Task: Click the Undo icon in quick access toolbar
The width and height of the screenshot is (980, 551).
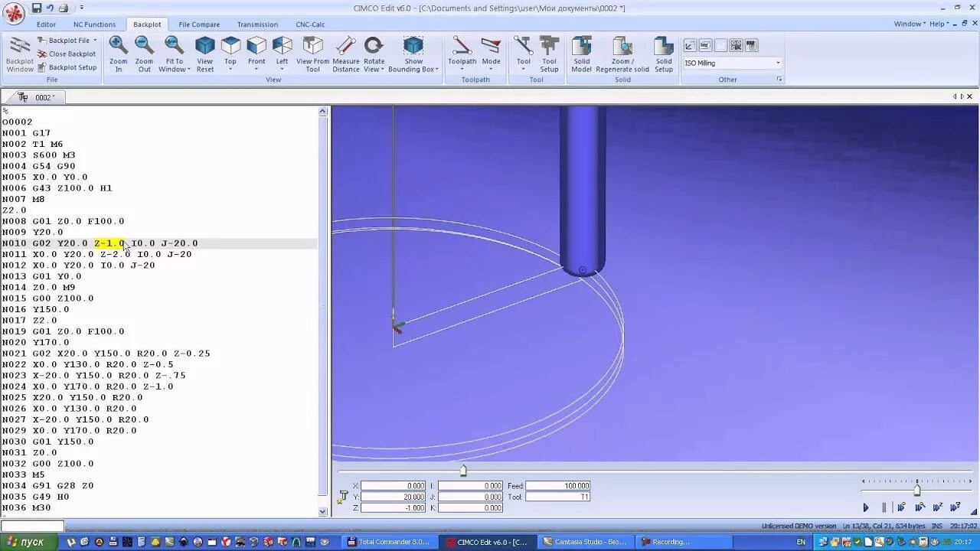Action: (x=50, y=8)
